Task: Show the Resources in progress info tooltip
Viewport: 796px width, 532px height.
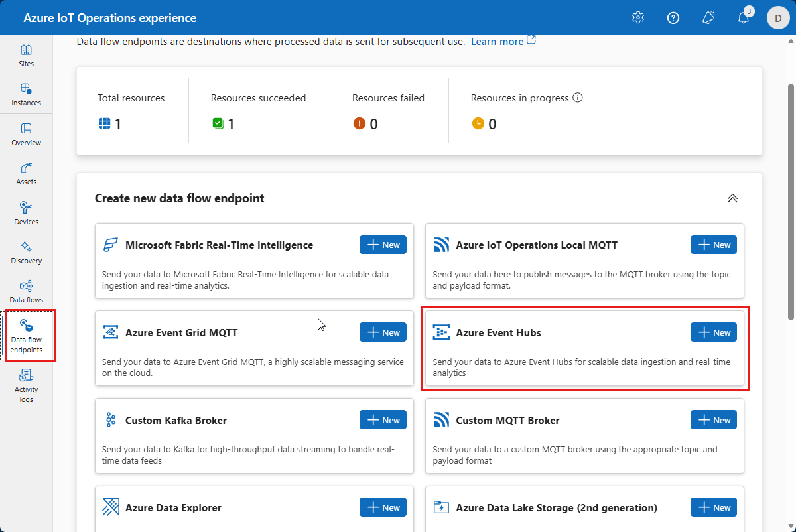Action: click(578, 98)
